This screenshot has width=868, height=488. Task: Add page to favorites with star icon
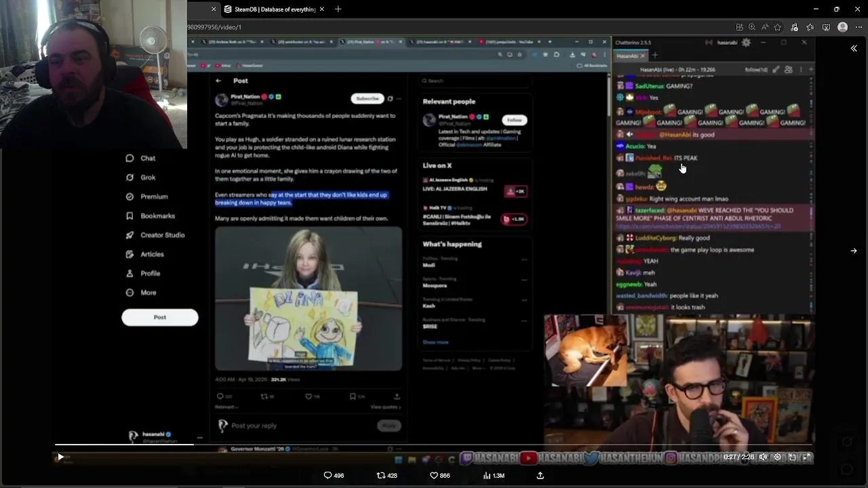pyautogui.click(x=778, y=27)
